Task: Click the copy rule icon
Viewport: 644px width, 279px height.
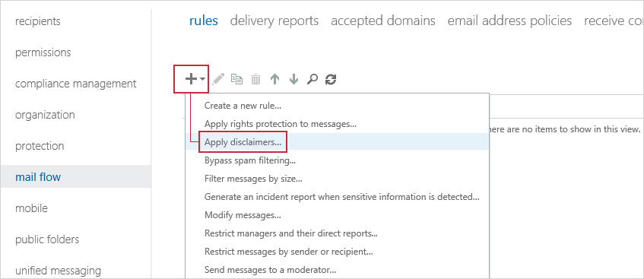Action: coord(236,79)
